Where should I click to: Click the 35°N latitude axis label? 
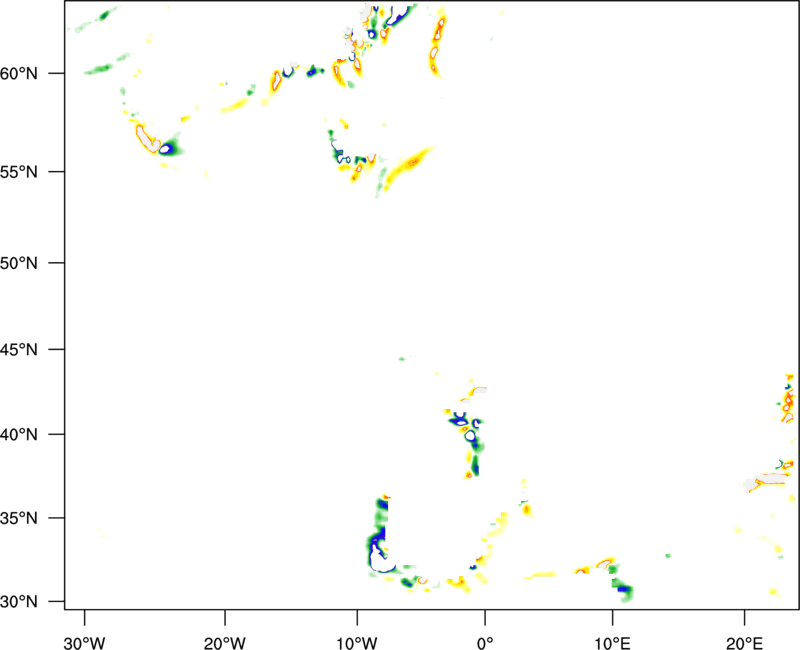[x=19, y=518]
